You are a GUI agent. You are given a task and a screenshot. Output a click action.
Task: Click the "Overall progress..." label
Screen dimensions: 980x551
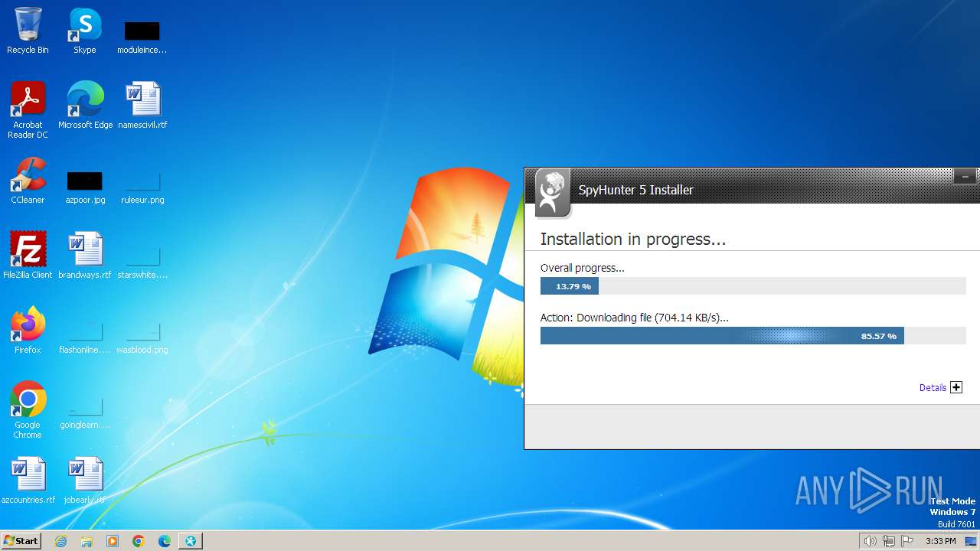[582, 268]
